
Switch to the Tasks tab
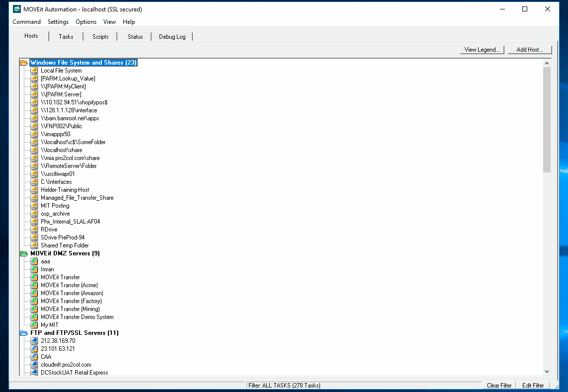tap(66, 37)
